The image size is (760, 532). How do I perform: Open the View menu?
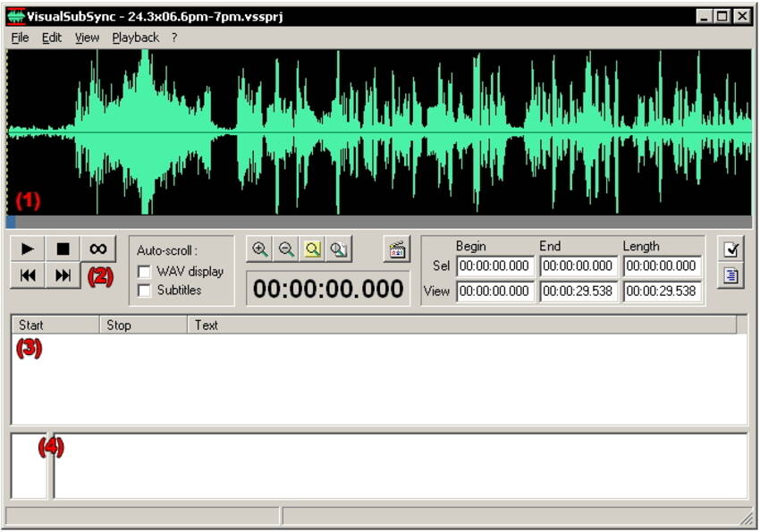coord(87,38)
